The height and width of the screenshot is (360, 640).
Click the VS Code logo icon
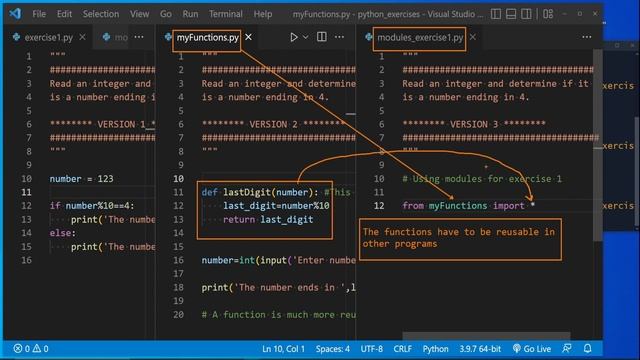[15, 13]
